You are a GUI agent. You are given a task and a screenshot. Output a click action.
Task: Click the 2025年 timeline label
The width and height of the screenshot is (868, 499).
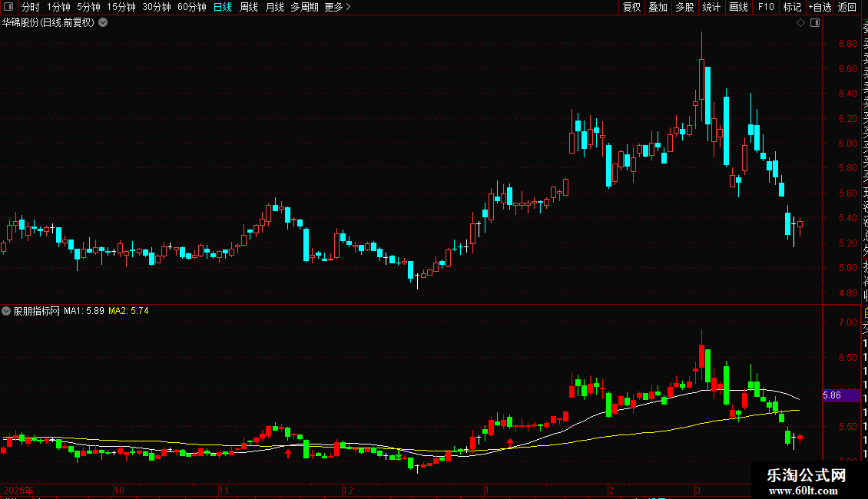click(18, 490)
